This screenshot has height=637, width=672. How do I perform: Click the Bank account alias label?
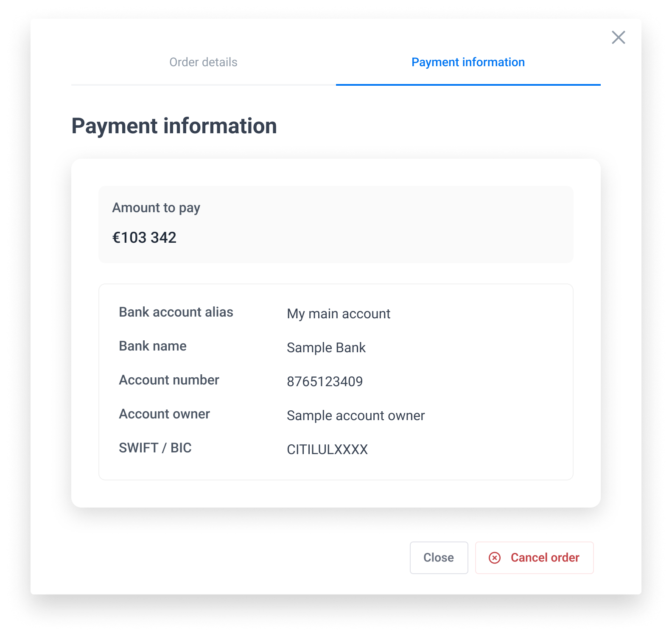pyautogui.click(x=176, y=312)
